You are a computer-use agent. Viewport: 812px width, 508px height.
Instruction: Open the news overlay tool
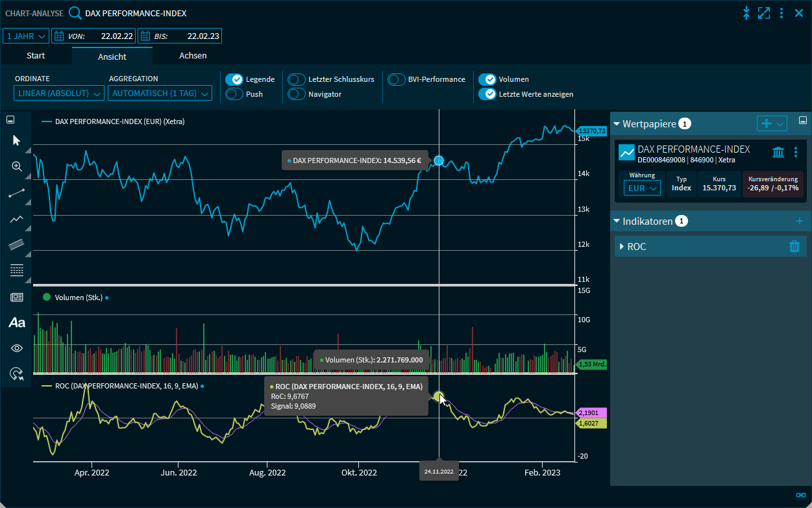point(17,297)
